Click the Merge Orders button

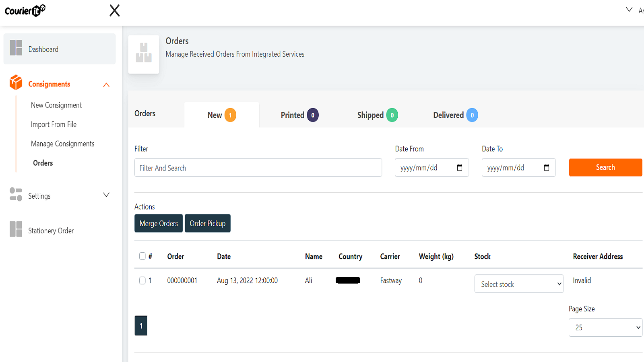159,223
